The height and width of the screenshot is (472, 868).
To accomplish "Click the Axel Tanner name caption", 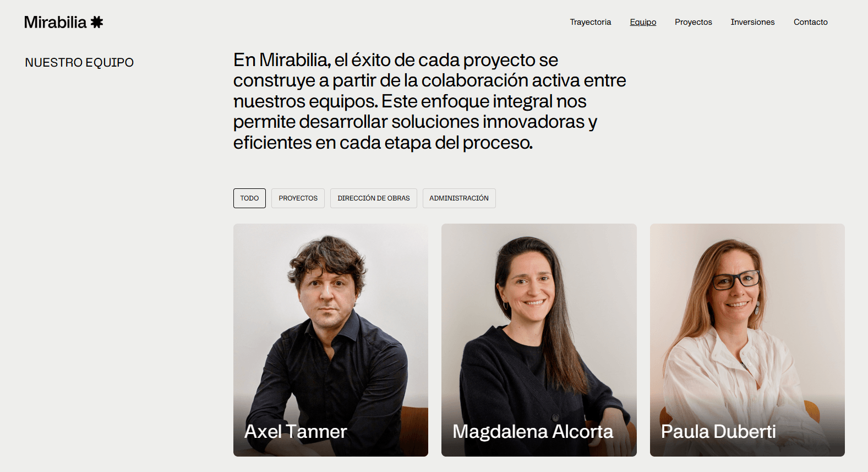I will pyautogui.click(x=296, y=431).
